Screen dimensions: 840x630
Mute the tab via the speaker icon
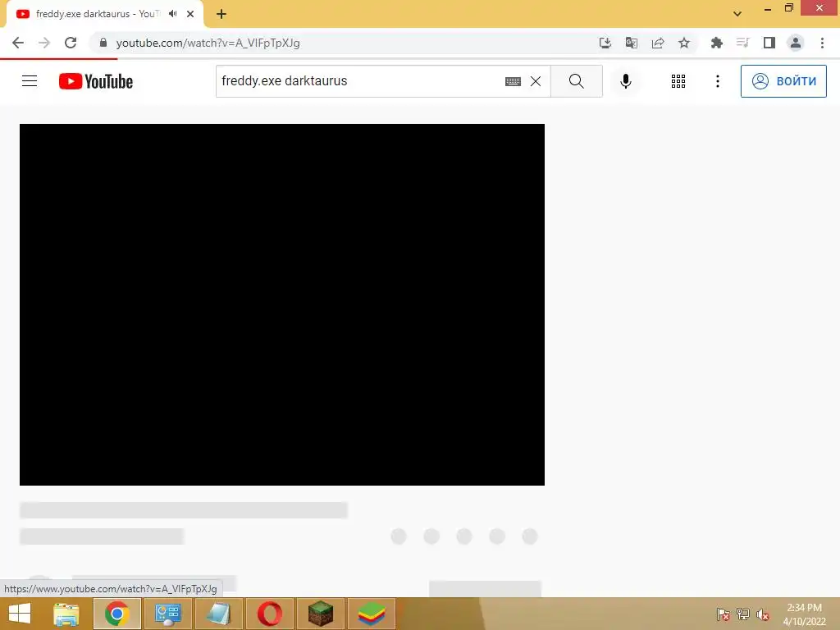172,14
